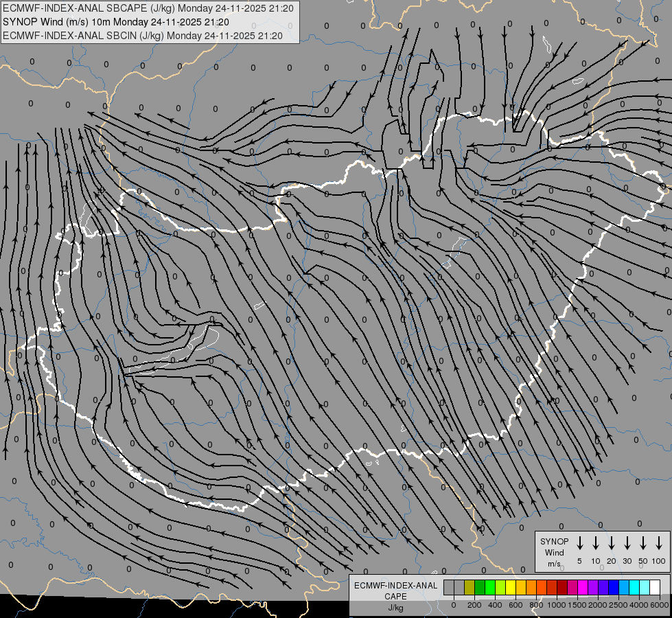Screen dimensions: 672x618
Task: Click the '400' tick label on the CAPE scale
Action: [x=495, y=605]
